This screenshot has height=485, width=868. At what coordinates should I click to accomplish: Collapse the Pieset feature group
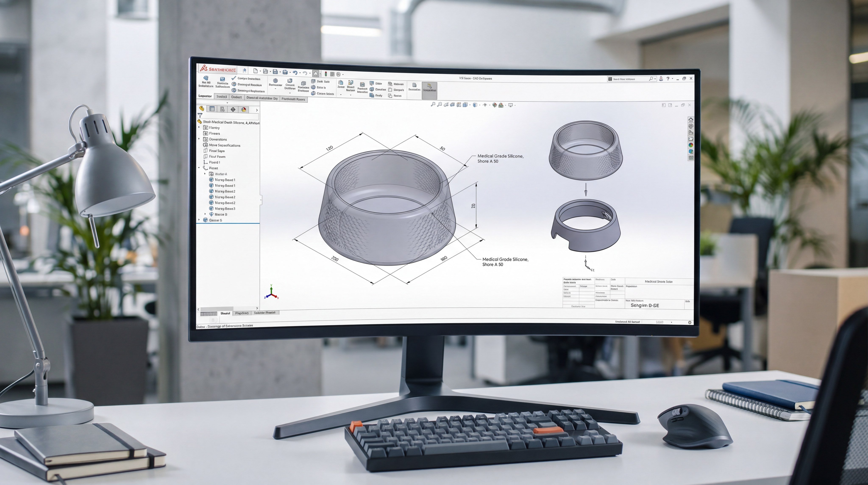pos(199,168)
